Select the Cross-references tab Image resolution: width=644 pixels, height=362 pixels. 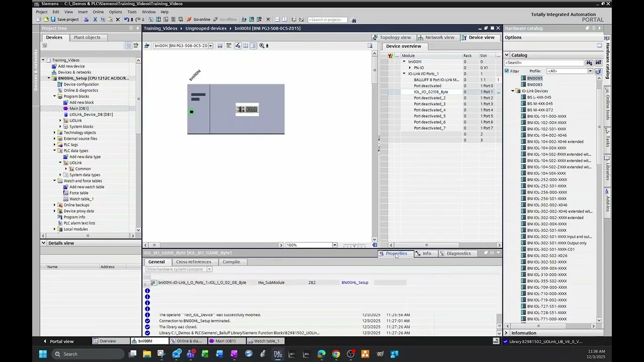pyautogui.click(x=194, y=262)
